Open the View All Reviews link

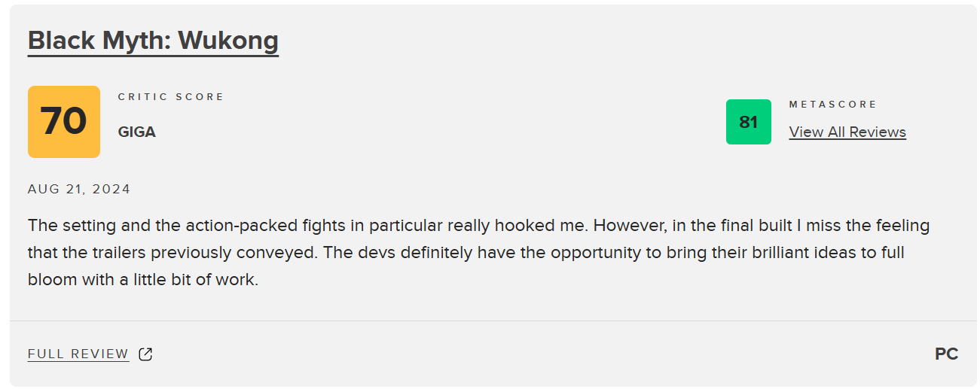click(x=847, y=132)
